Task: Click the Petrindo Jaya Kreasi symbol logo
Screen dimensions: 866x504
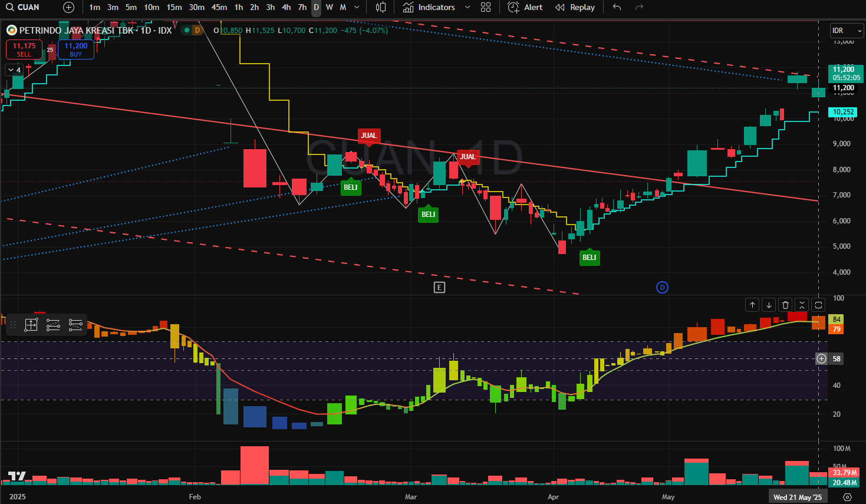Action: (11, 30)
